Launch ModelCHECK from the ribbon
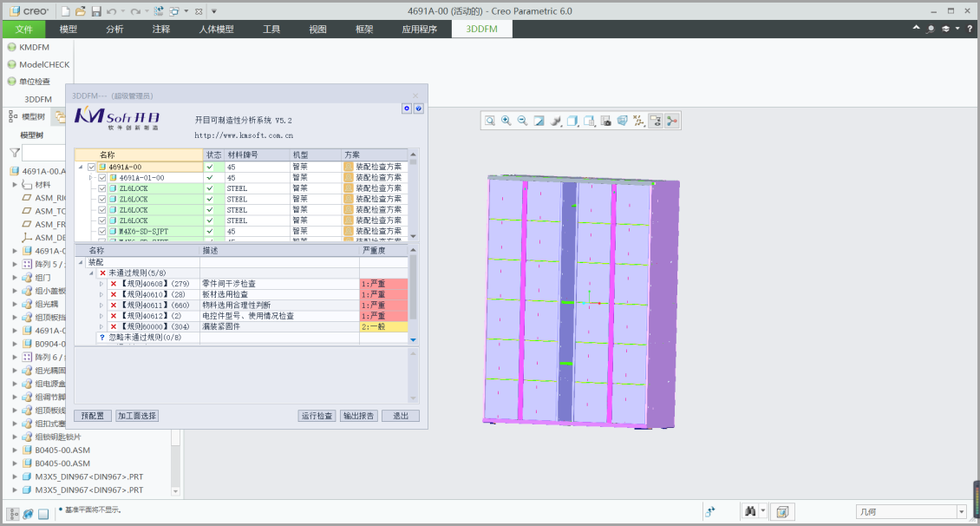 (11, 64)
